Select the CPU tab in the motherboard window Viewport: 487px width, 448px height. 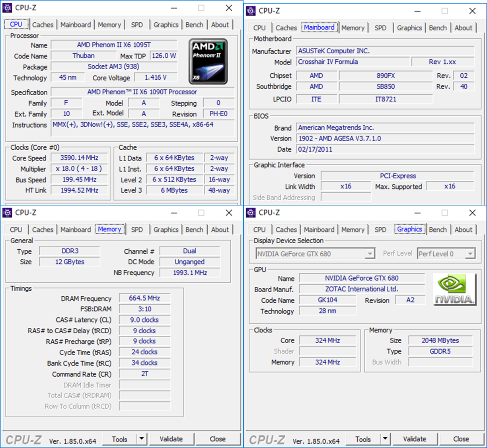(259, 28)
